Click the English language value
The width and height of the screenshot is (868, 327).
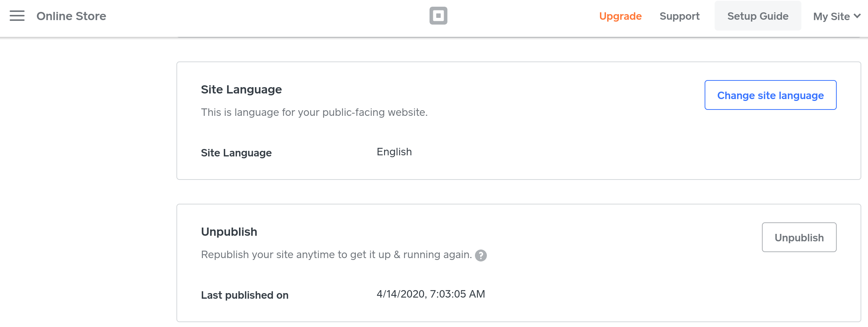[394, 152]
